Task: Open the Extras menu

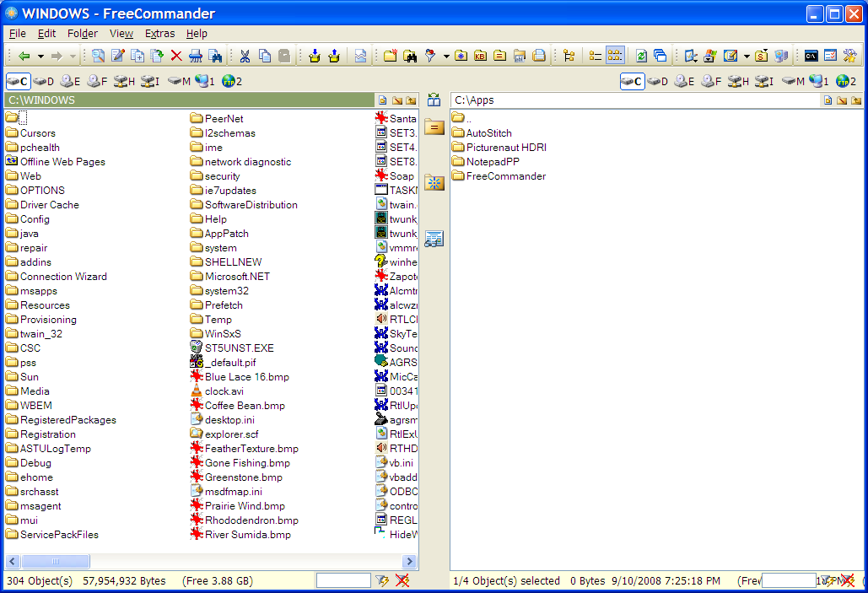Action: tap(160, 33)
